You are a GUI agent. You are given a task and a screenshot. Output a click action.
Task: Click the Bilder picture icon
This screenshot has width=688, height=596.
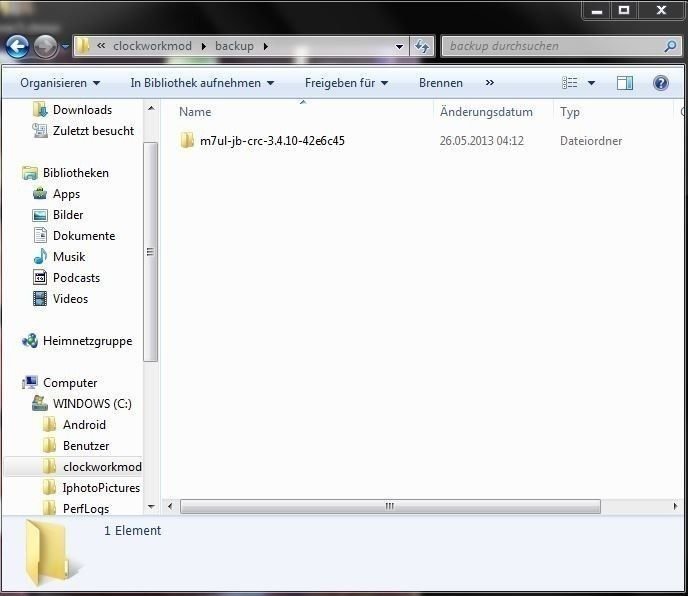point(40,215)
